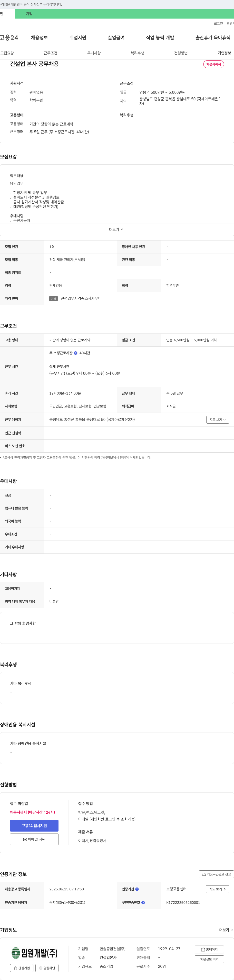Click company name 한솔종합건설(주)

(x=112, y=949)
